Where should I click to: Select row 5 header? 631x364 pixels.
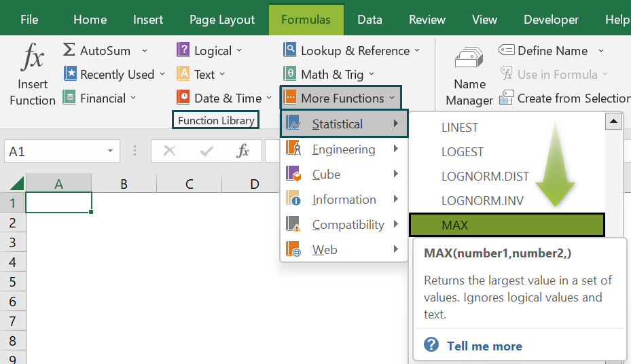[12, 282]
